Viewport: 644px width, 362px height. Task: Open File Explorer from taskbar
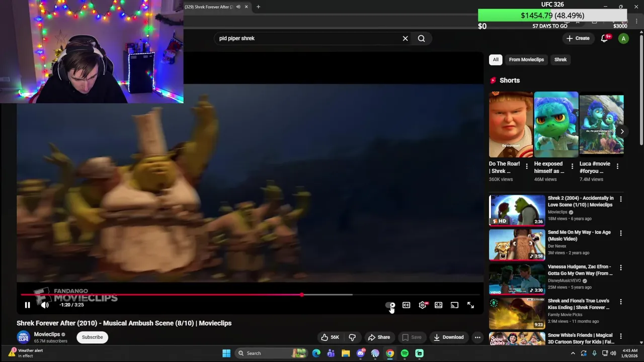click(x=346, y=353)
